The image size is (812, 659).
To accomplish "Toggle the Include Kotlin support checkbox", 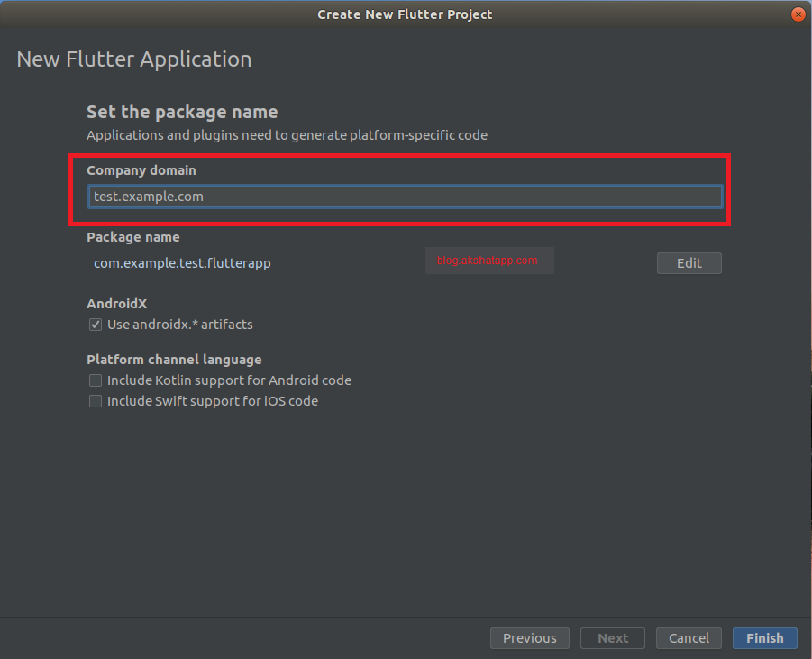I will pos(96,380).
